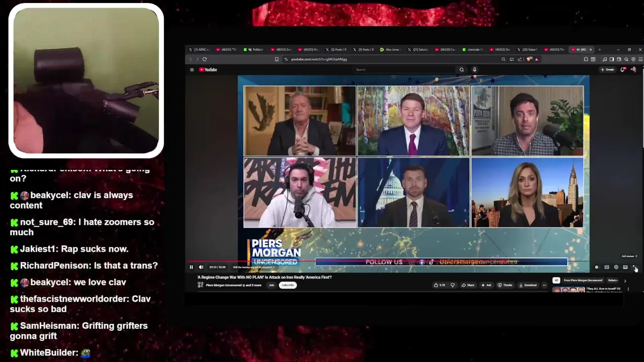Open the Brave Rewards triangle icon

(x=537, y=59)
